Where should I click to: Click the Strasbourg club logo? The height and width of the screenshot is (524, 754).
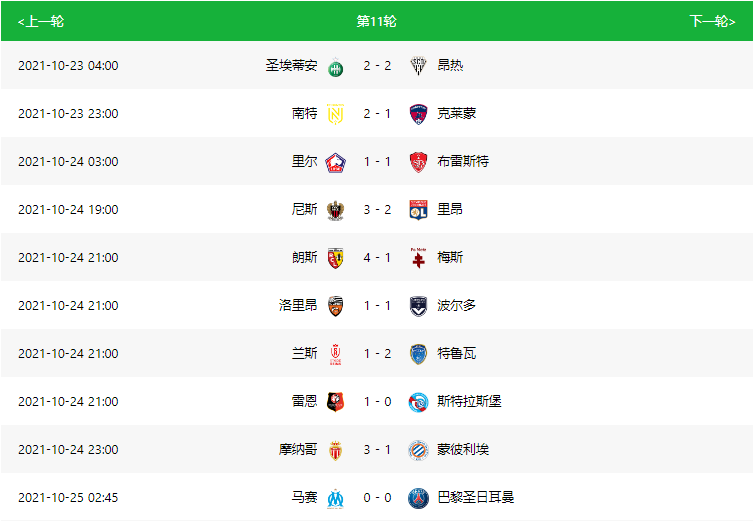coord(418,402)
